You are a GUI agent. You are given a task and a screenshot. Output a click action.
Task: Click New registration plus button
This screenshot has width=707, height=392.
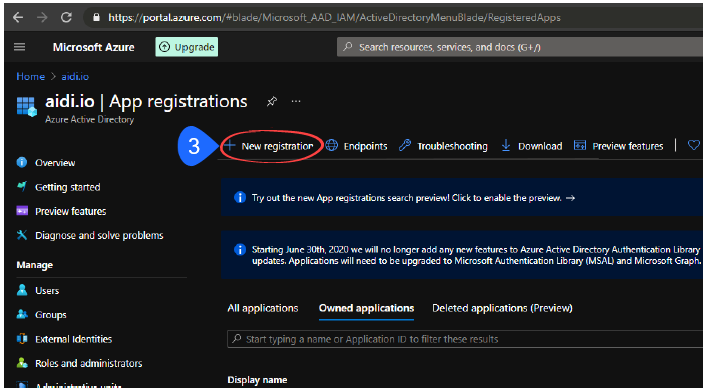pos(269,146)
